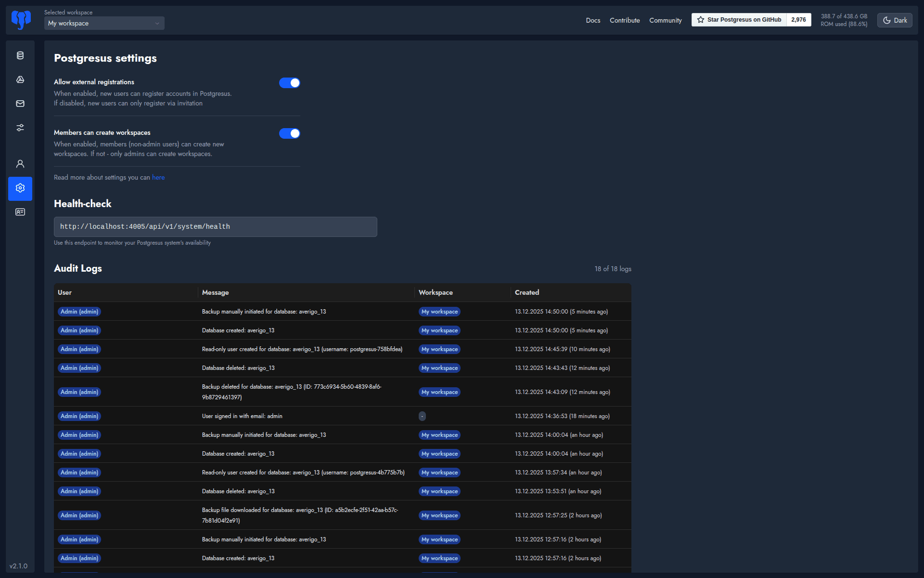This screenshot has height=578, width=924.
Task: Turn off members can create workspaces
Action: coord(289,133)
